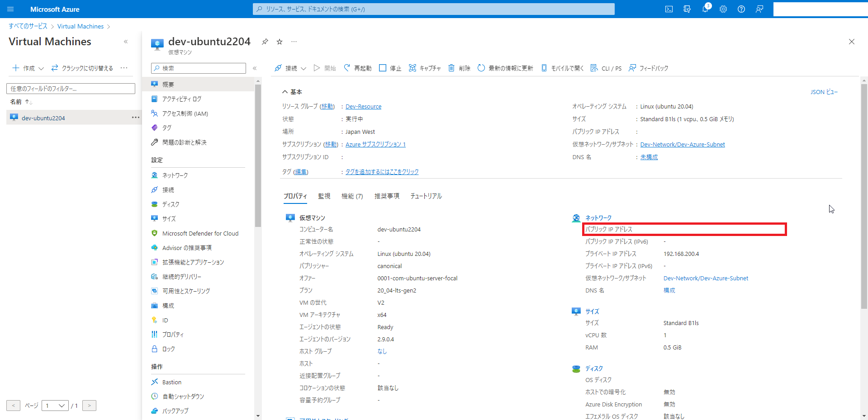Viewport: 868px width, 420px height.
Task: Click the キャプチャ capture button
Action: pos(425,68)
